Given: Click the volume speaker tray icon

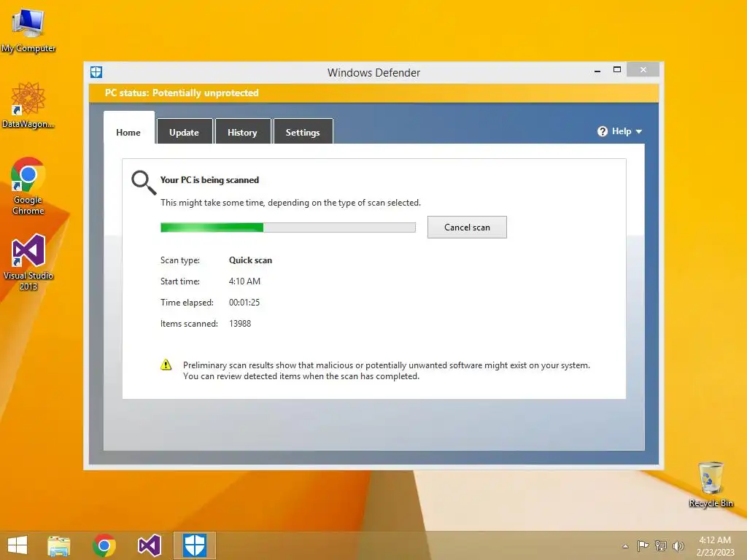Looking at the screenshot, I should [x=678, y=546].
